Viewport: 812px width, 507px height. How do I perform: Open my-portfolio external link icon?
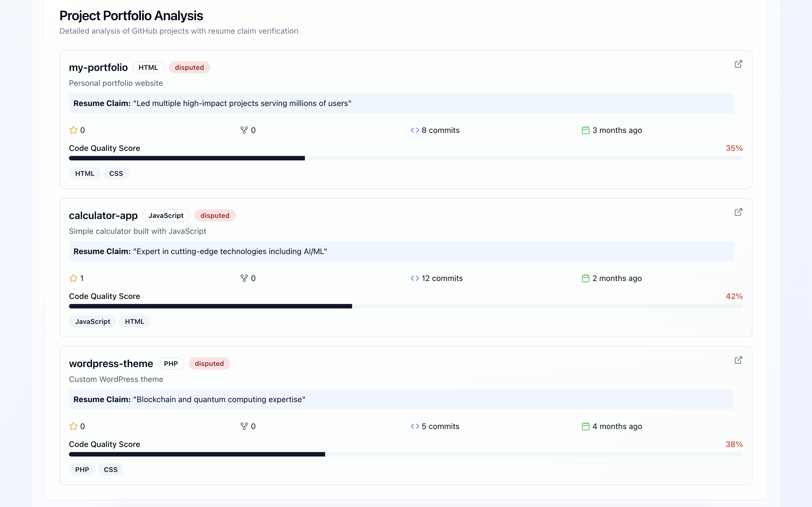coord(738,64)
